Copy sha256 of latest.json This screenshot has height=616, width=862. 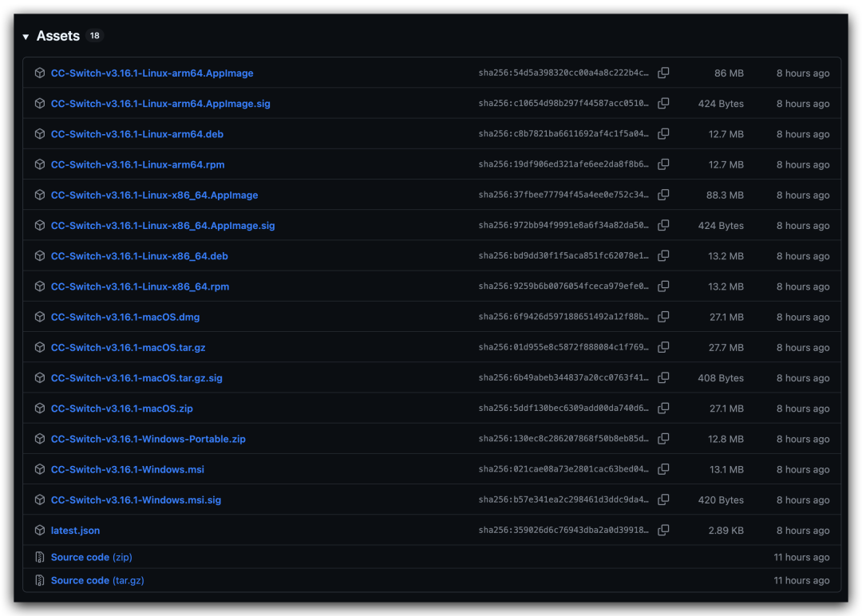click(x=663, y=531)
